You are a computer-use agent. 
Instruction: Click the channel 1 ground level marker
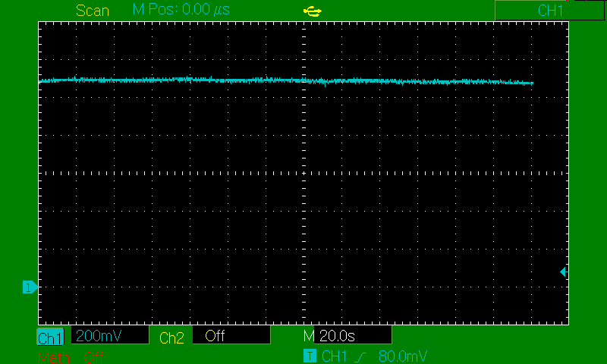30,287
